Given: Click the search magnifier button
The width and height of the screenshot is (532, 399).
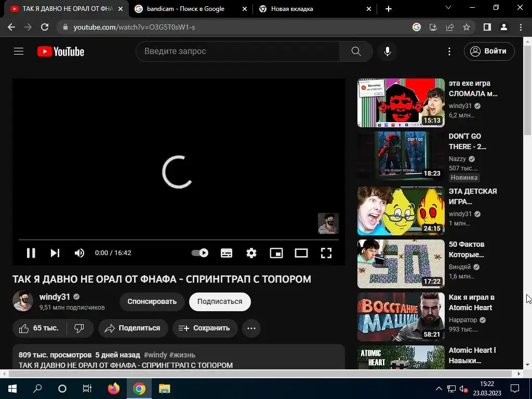Looking at the screenshot, I should coord(356,51).
